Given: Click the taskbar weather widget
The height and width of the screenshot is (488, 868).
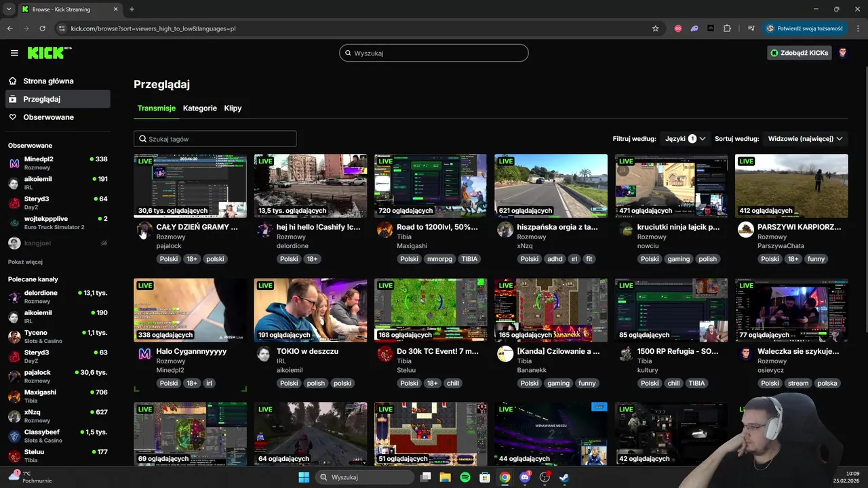Looking at the screenshot, I should click(31, 477).
